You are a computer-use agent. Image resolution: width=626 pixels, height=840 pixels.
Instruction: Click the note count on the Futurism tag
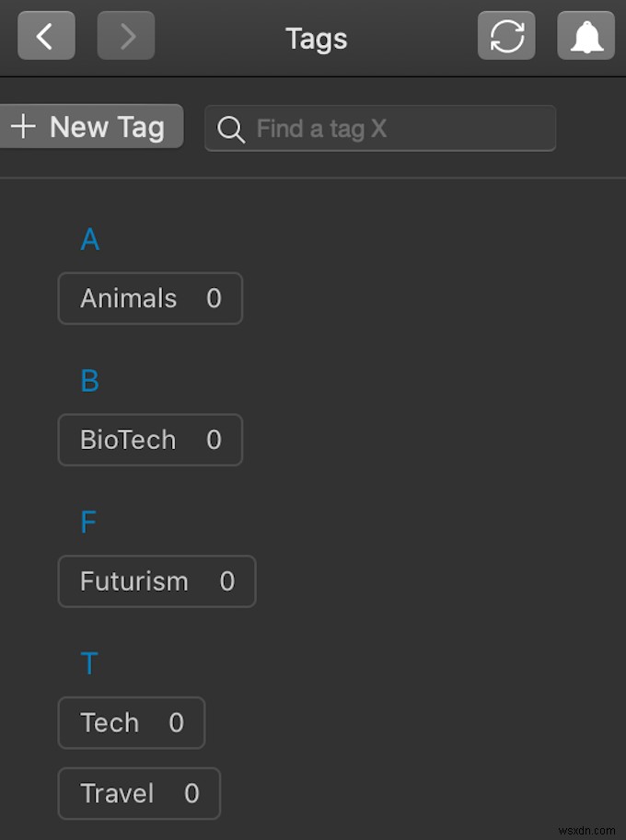click(x=227, y=581)
